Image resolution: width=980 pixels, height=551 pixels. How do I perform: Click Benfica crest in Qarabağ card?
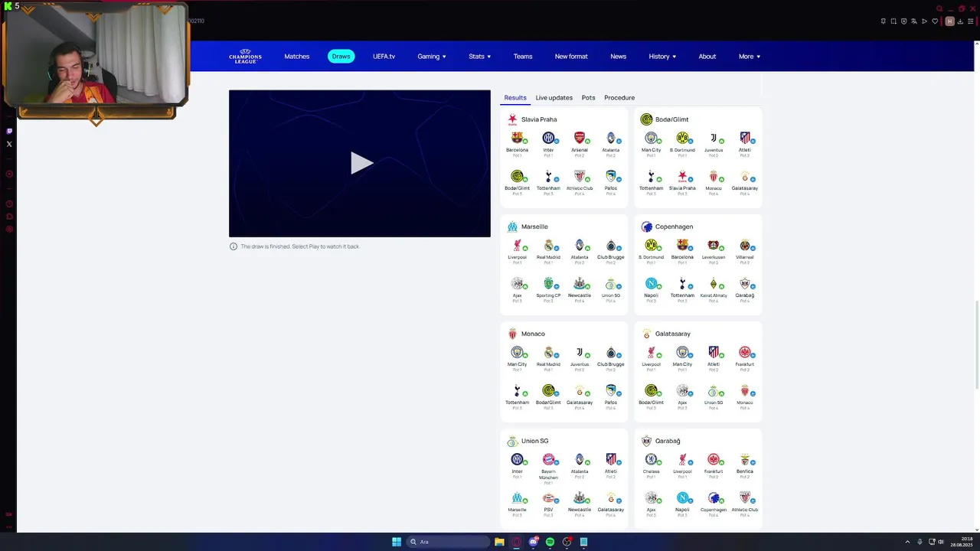point(744,459)
